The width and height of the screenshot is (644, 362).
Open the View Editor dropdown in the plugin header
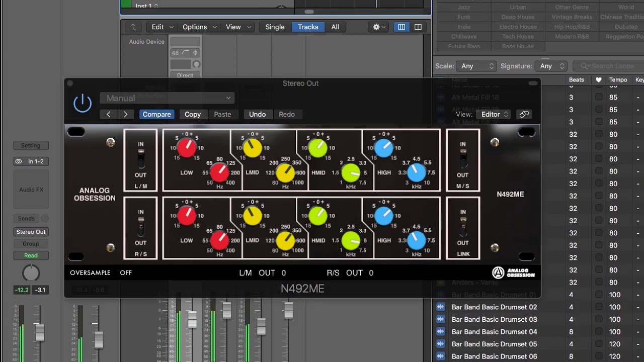[494, 115]
